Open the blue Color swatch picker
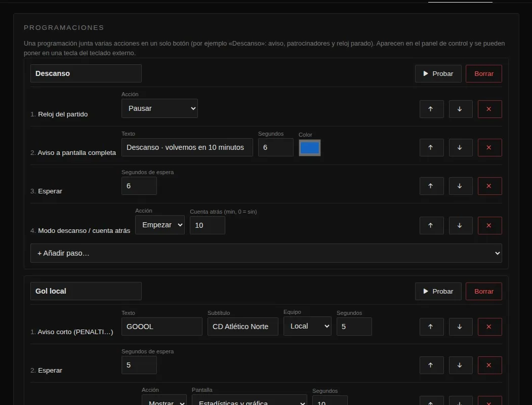This screenshot has height=405, width=532. 309,148
